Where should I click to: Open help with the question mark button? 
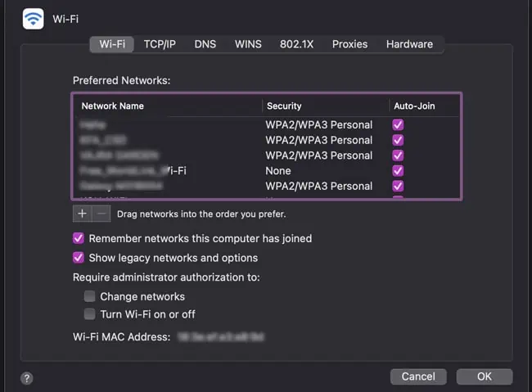point(27,378)
